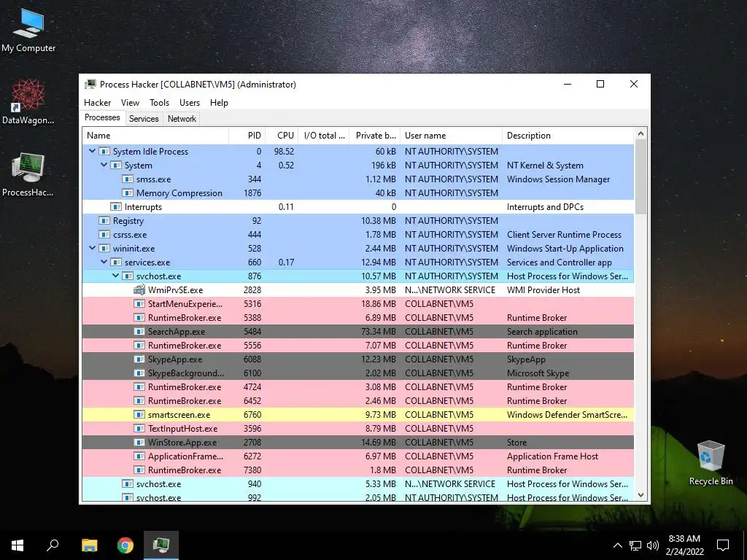Screen dimensions: 747x560
Task: Collapse the System process tree node
Action: point(104,166)
